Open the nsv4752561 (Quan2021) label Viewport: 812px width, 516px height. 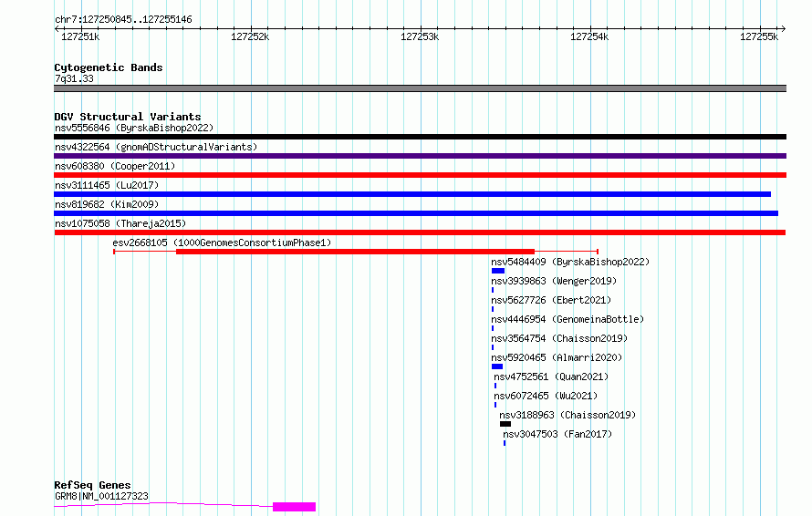[551, 377]
